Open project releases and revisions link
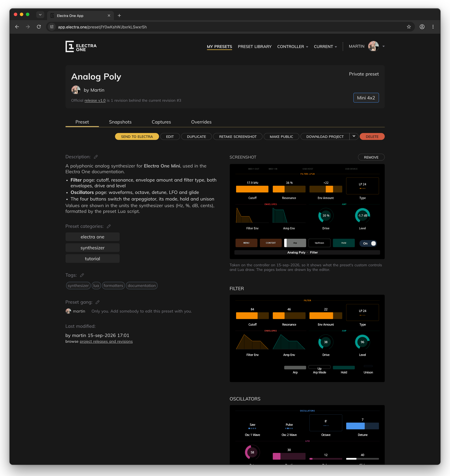Image resolution: width=450 pixels, height=476 pixels. point(106,341)
